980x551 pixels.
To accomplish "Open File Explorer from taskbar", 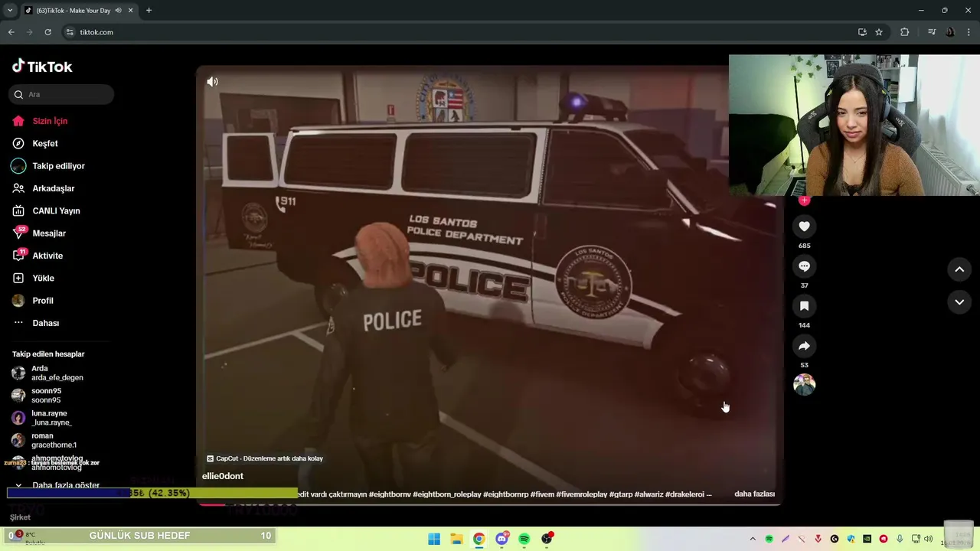I will tap(456, 539).
